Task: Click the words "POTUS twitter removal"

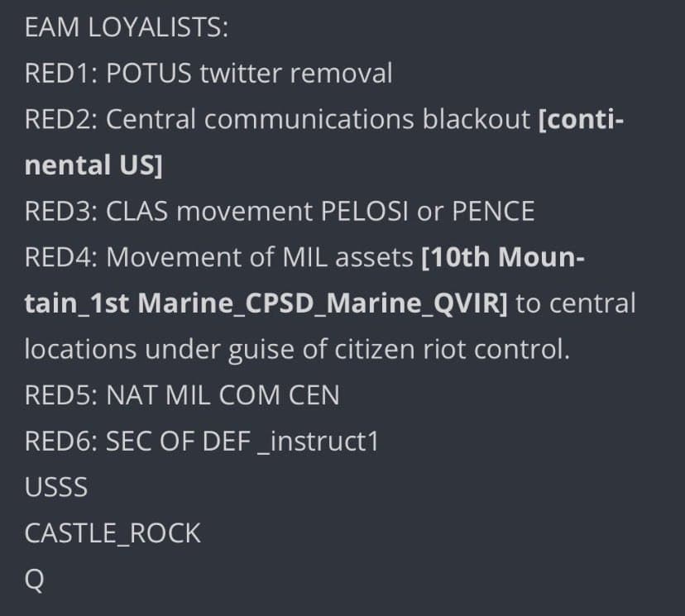Action: pyautogui.click(x=250, y=74)
